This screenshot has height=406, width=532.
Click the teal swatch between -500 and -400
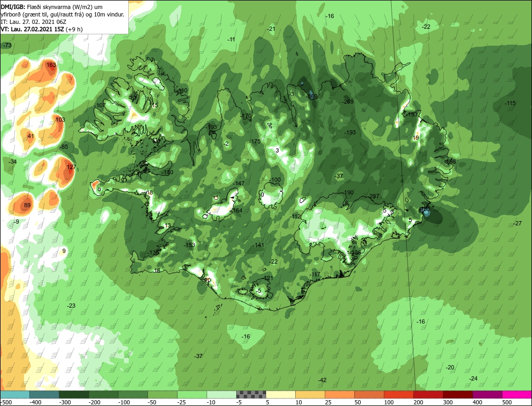pyautogui.click(x=15, y=394)
